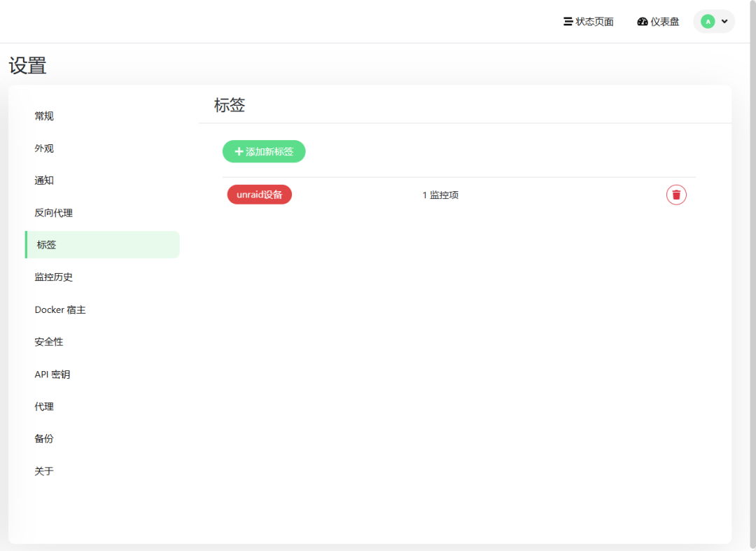
Task: Click the 添加新标签 button
Action: tap(264, 151)
